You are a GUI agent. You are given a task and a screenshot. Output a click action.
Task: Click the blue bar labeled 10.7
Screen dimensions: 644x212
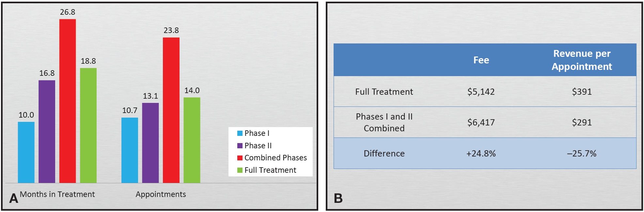coord(130,150)
